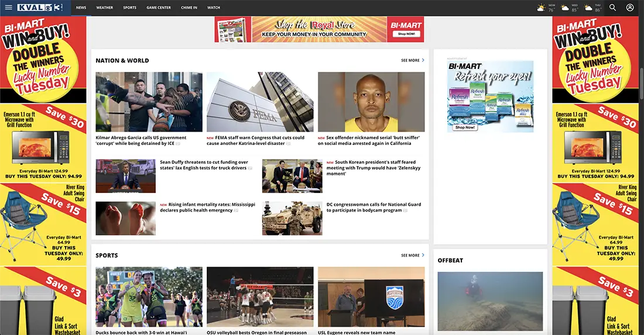Click Shop Now on top Bi-Mart banner
This screenshot has width=644, height=335.
coord(406,34)
